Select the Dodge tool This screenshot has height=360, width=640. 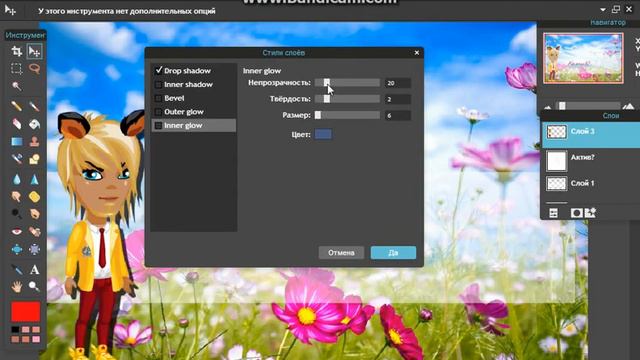pyautogui.click(x=17, y=214)
